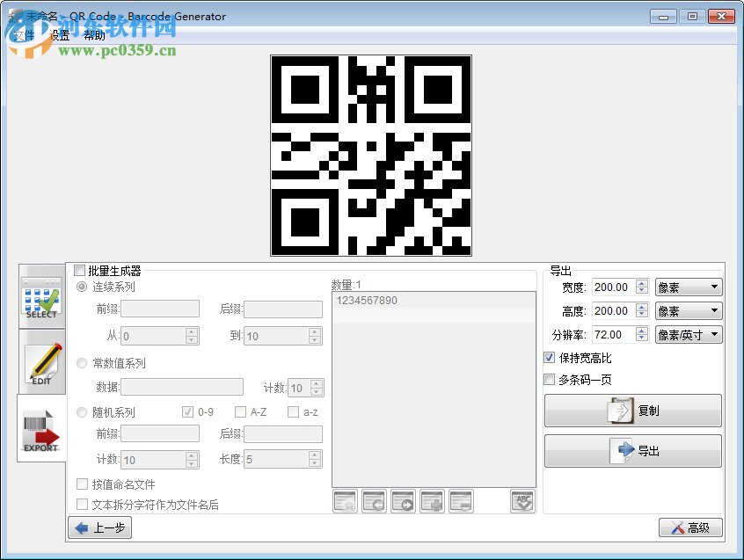The image size is (744, 560).
Task: Check the 多条码一页 option
Action: 549,379
